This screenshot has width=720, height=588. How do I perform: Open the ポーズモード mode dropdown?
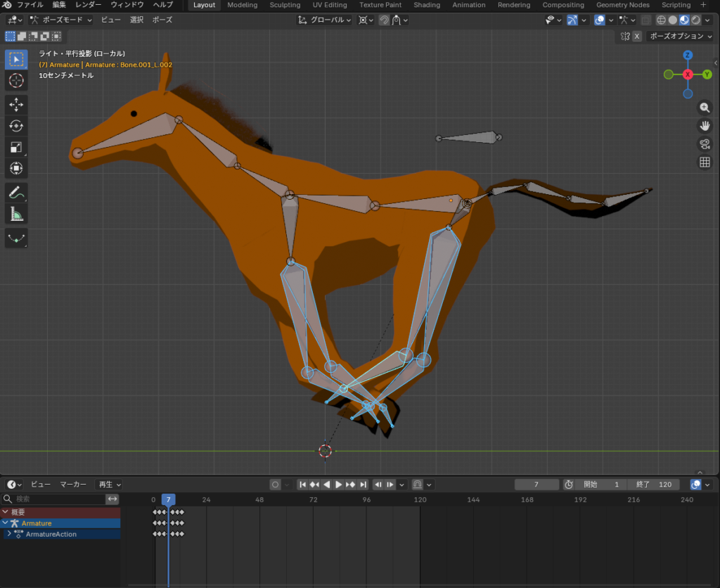coord(61,20)
